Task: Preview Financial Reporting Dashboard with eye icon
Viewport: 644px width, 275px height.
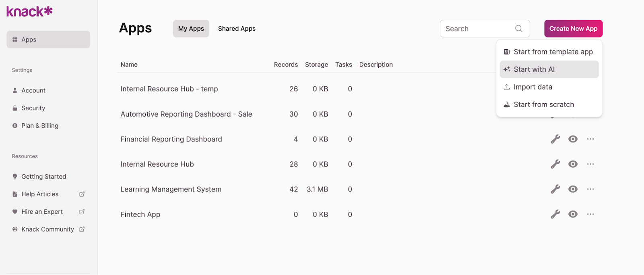Action: point(573,139)
